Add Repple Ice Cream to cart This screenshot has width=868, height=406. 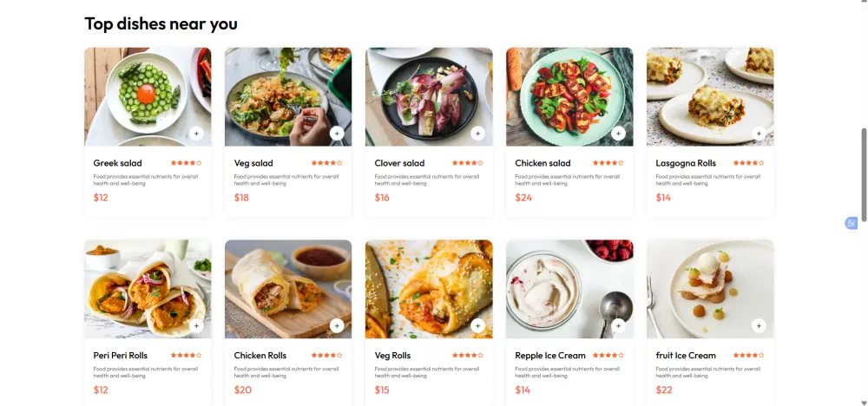click(x=618, y=326)
